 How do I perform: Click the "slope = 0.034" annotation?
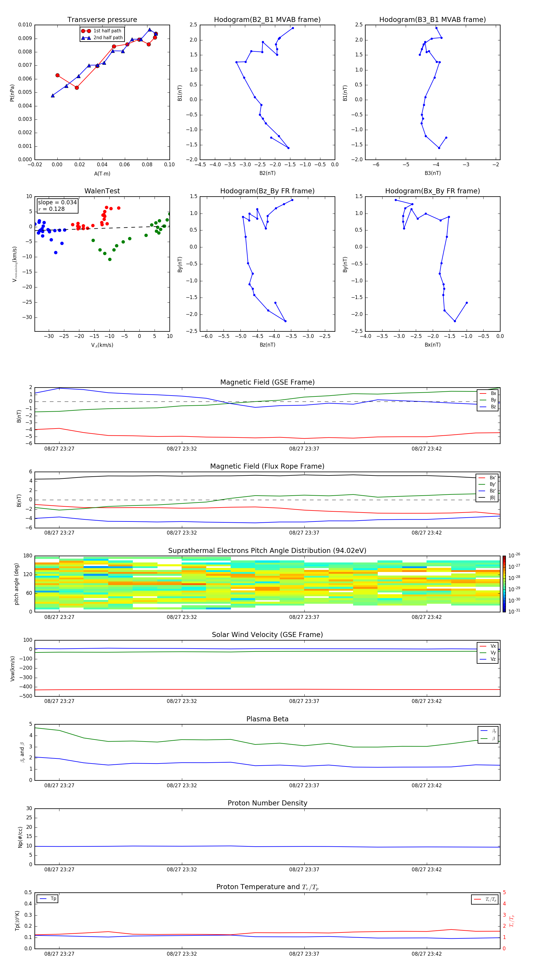[x=57, y=203]
